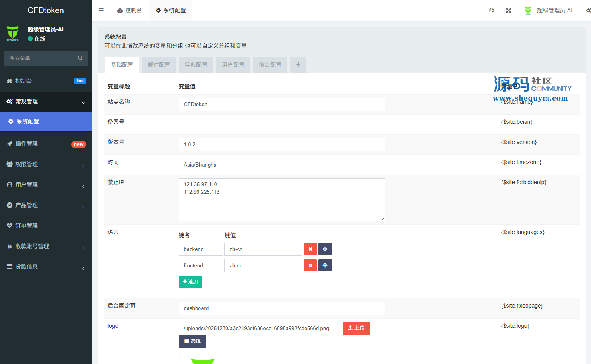
Task: Delete the frontend language row
Action: pos(310,265)
